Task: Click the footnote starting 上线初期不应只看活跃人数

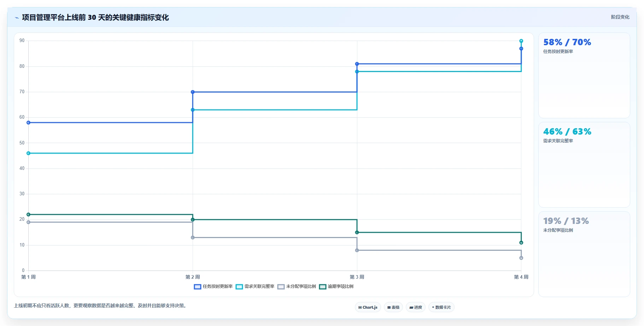Action: 101,306
